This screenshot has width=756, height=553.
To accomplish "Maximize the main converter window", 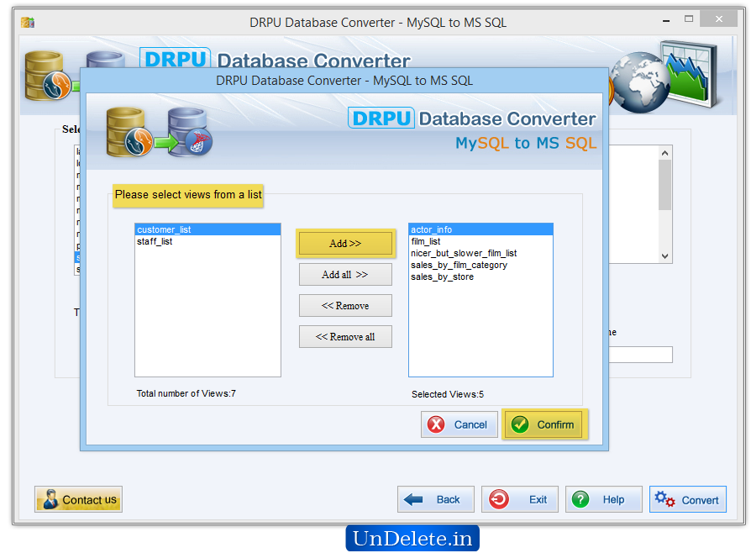I will 689,19.
